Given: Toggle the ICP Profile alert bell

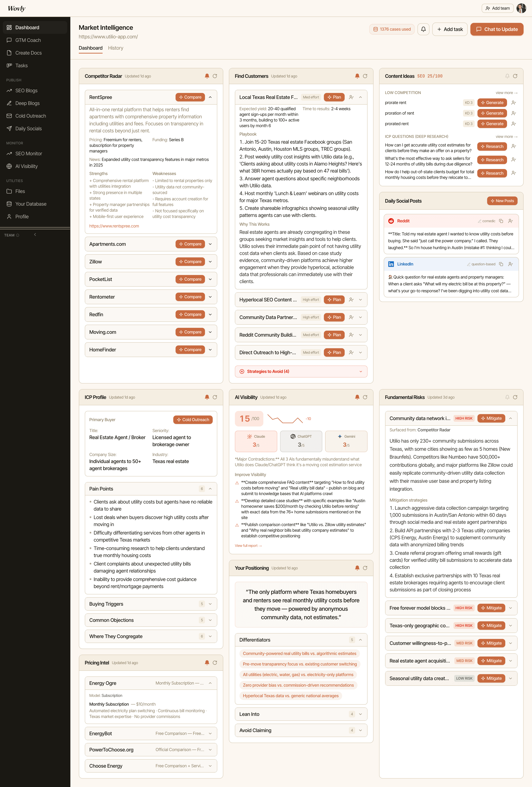Looking at the screenshot, I should 207,397.
